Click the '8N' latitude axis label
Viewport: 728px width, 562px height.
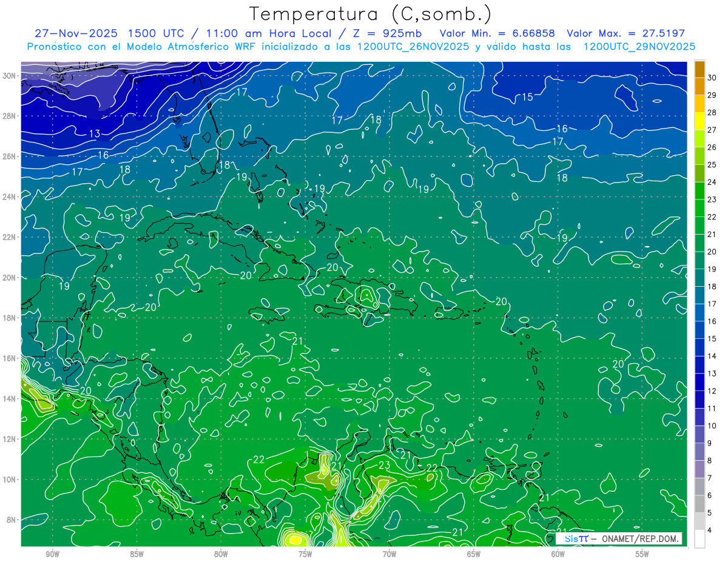(x=12, y=520)
